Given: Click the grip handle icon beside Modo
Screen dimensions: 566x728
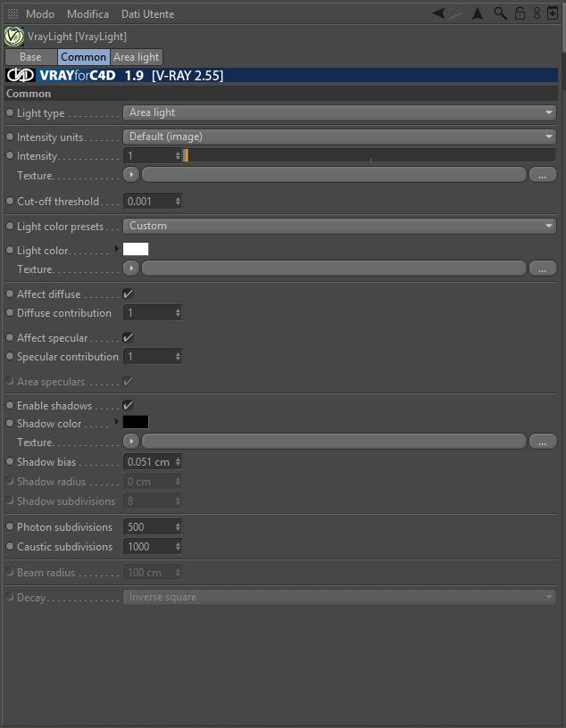Looking at the screenshot, I should 13,14.
